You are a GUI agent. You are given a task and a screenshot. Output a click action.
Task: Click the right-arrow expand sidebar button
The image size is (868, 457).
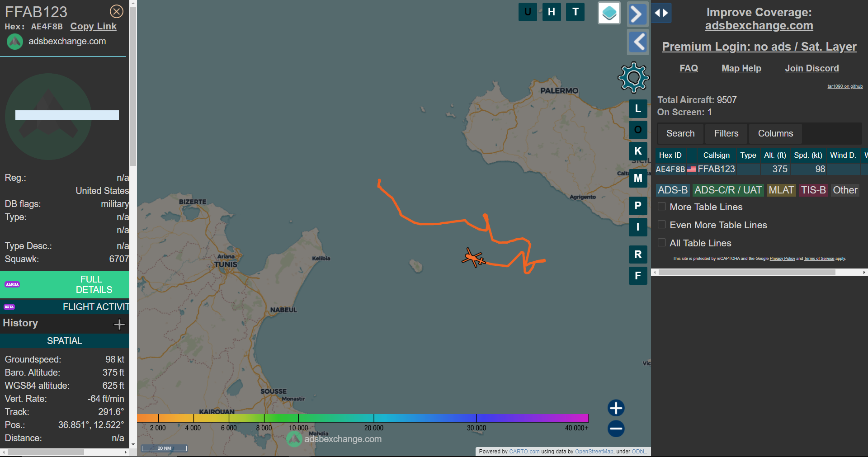[x=637, y=14]
